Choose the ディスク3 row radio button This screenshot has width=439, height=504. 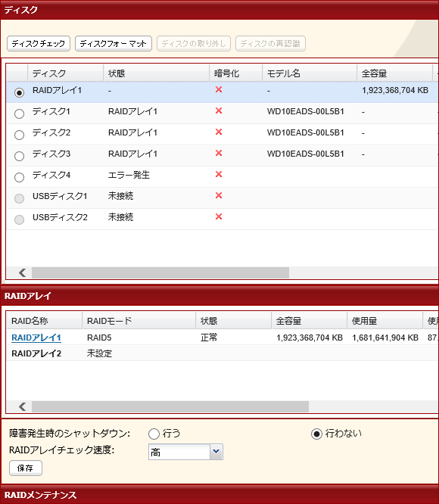[19, 156]
